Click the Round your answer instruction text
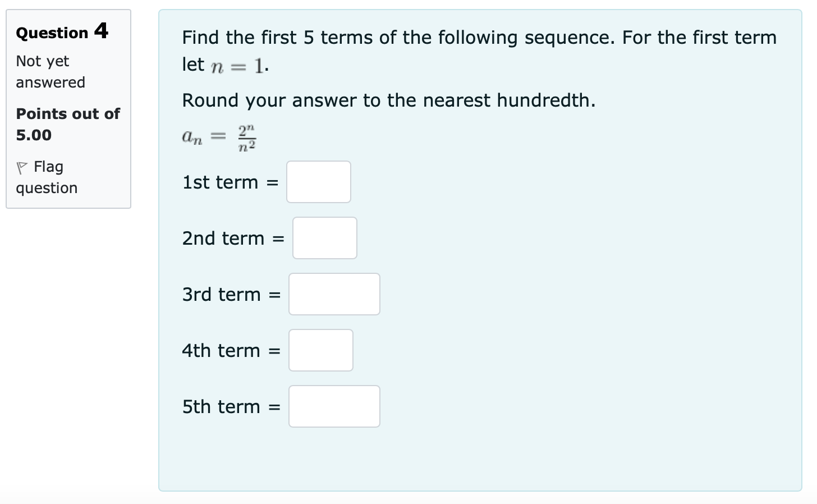Viewport: 817px width, 504px height. (388, 100)
